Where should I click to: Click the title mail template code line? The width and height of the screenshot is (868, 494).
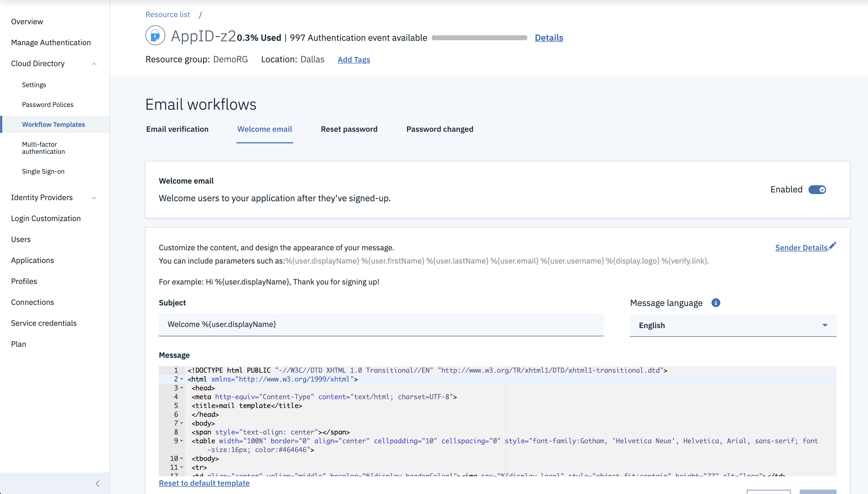coord(247,406)
